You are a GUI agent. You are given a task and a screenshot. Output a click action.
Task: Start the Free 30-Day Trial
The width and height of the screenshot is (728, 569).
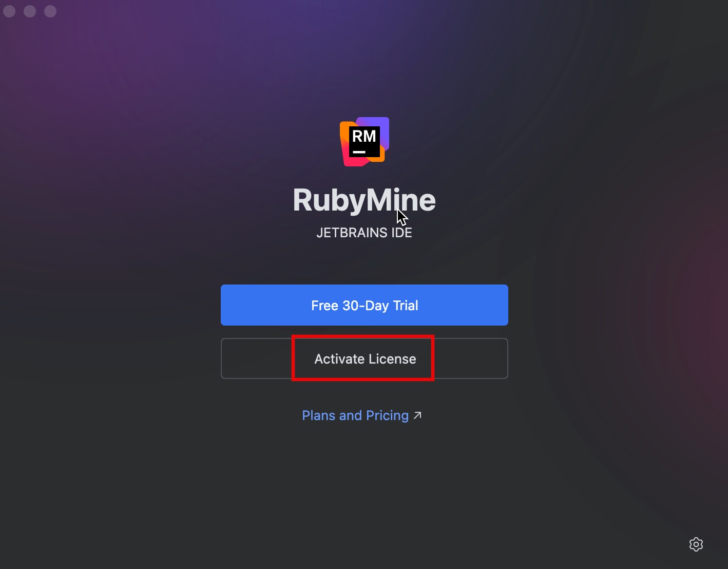tap(365, 305)
